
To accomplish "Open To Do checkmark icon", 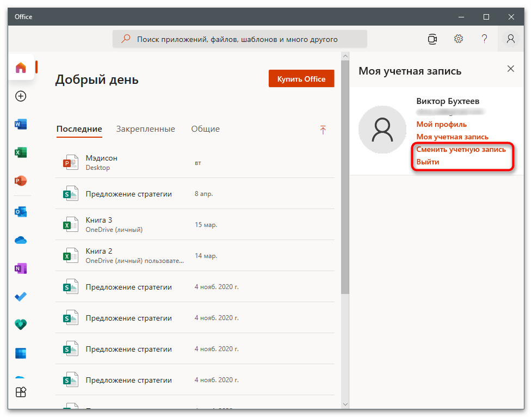I will (21, 297).
